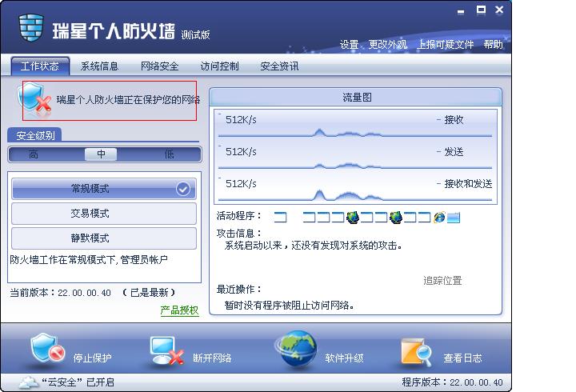576x392 pixels.
Task: Click "云安全" 已开启 status text
Action: point(78,382)
